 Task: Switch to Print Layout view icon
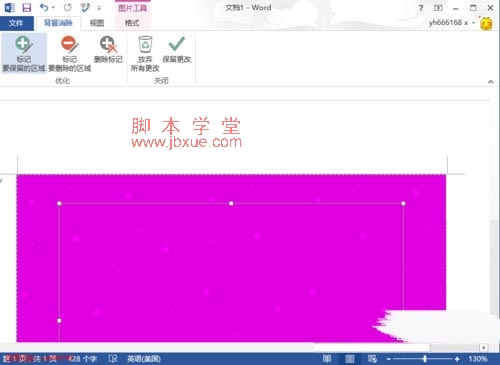tap(350, 359)
